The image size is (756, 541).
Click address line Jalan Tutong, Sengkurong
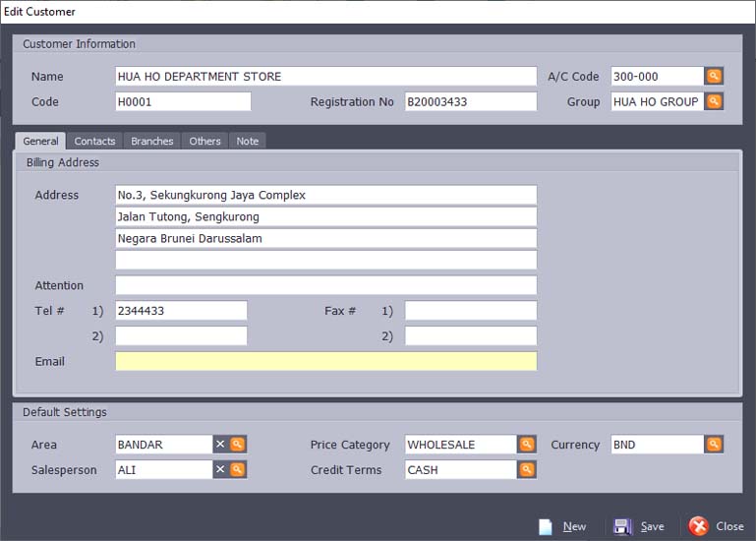click(x=326, y=216)
